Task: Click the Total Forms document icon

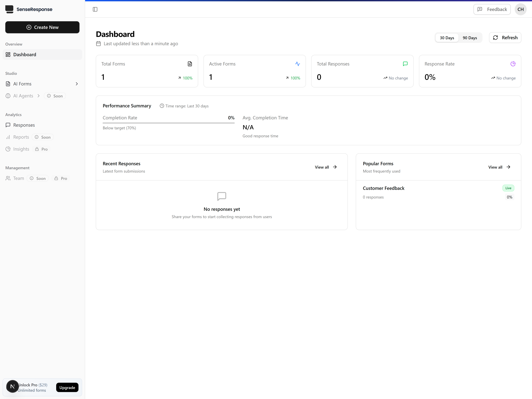Action: pyautogui.click(x=190, y=64)
